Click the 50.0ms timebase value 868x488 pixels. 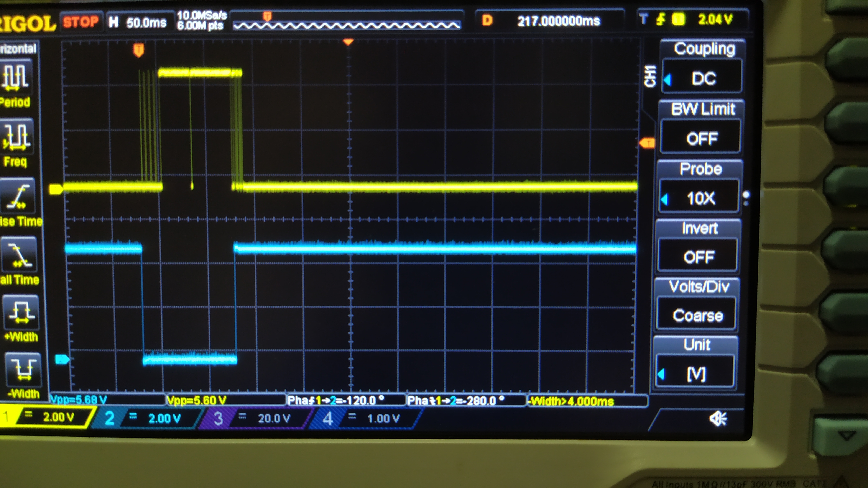click(146, 23)
